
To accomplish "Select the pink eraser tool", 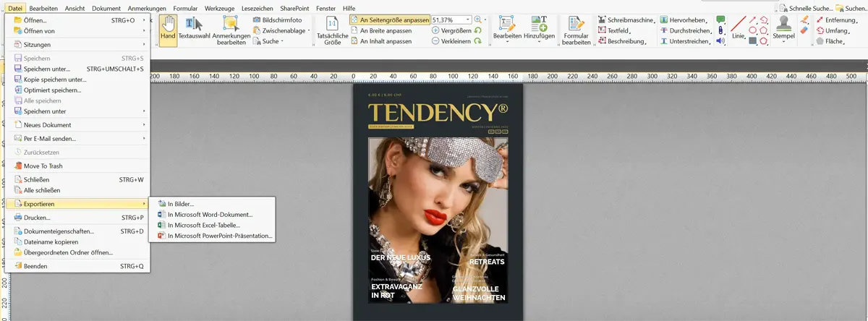I will (x=804, y=31).
